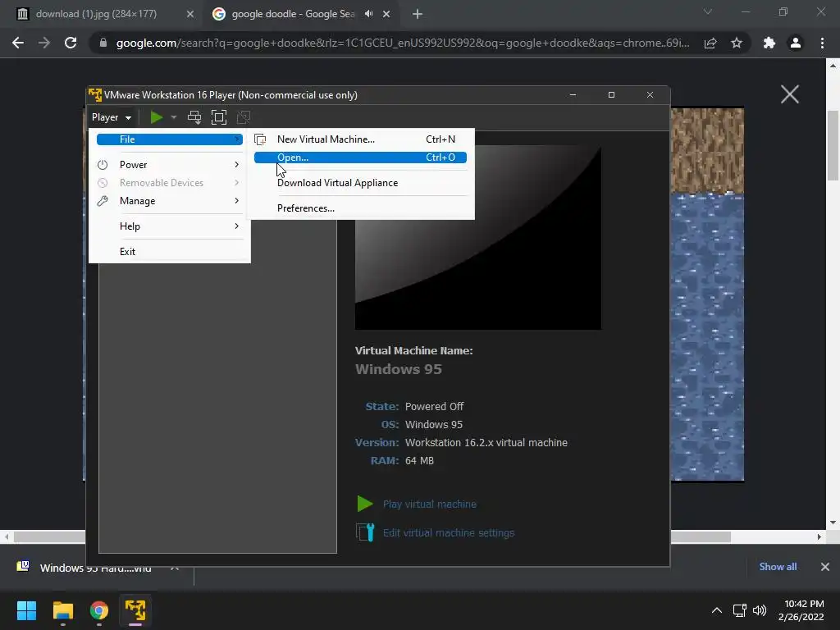This screenshot has height=630, width=840.
Task: Close the download (1).jpg tab
Action: [190, 15]
